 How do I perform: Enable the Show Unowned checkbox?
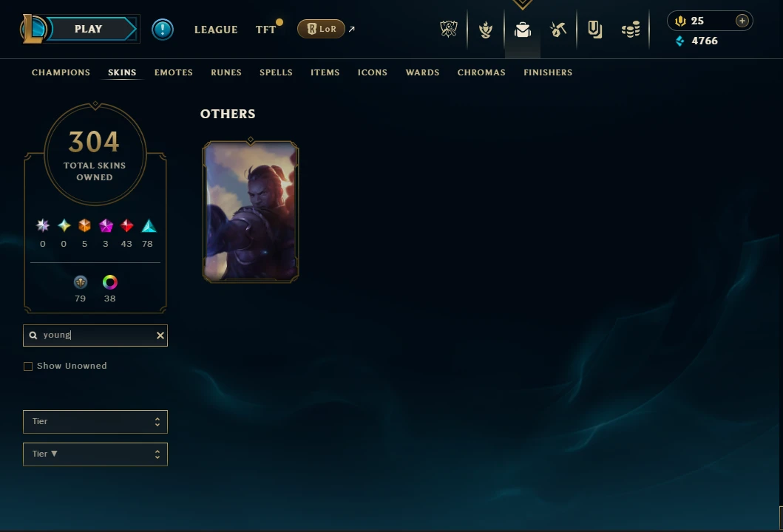pos(28,366)
